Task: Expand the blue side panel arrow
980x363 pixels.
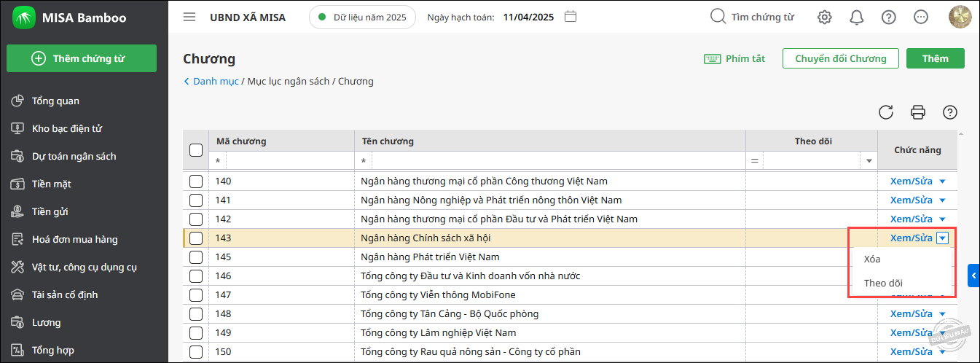Action: 973,276
